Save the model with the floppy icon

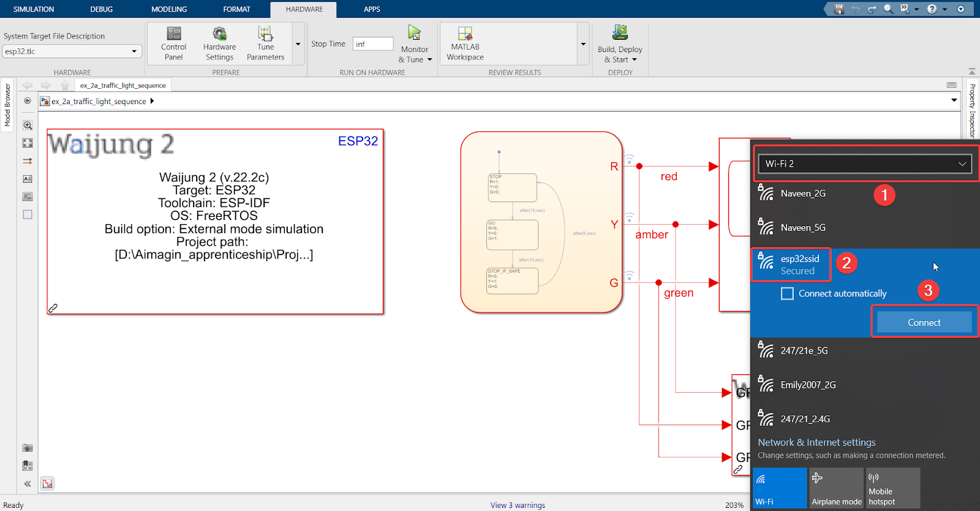point(839,9)
